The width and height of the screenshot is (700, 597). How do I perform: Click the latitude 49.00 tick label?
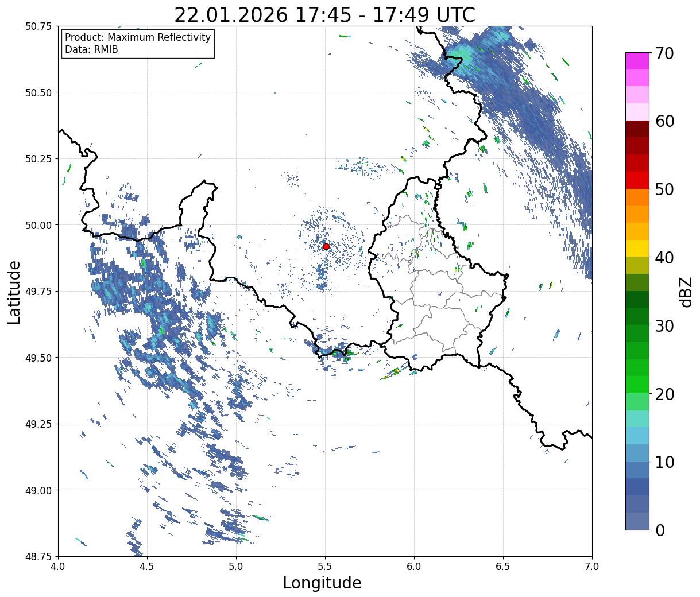click(38, 490)
